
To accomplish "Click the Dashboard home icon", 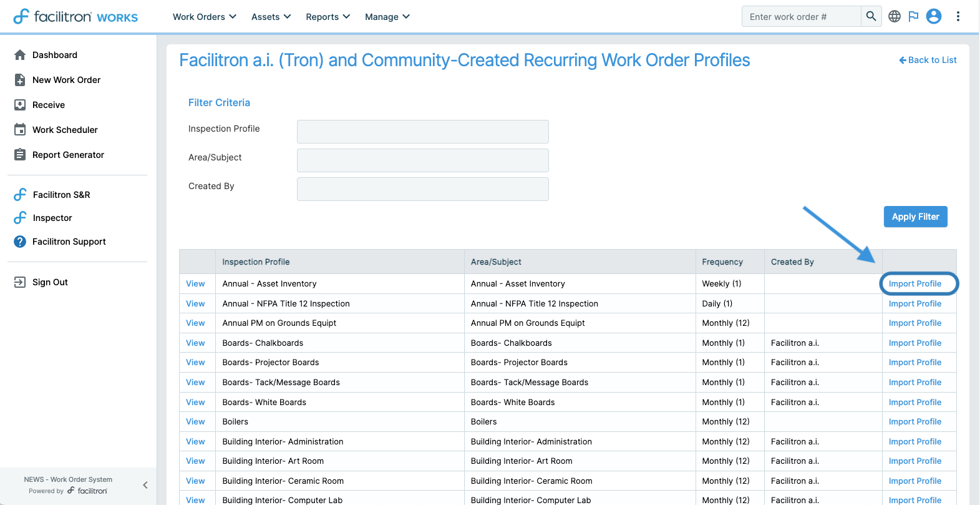I will 20,55.
